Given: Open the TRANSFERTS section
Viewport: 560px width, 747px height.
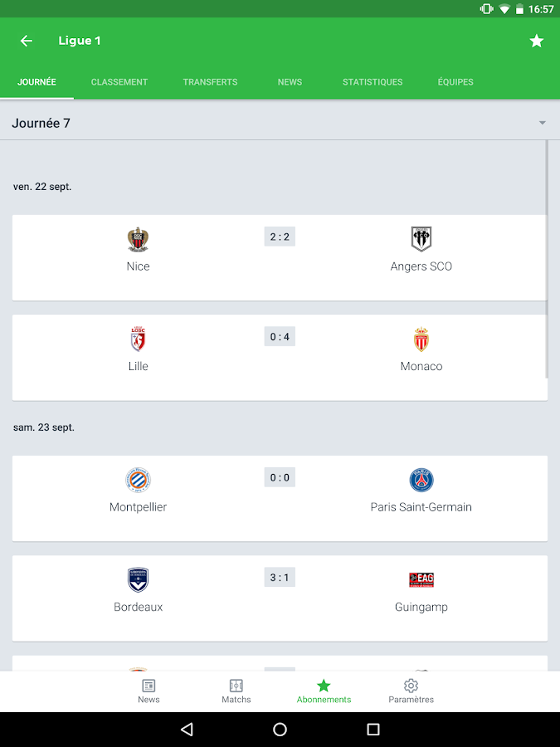Looking at the screenshot, I should pyautogui.click(x=210, y=82).
